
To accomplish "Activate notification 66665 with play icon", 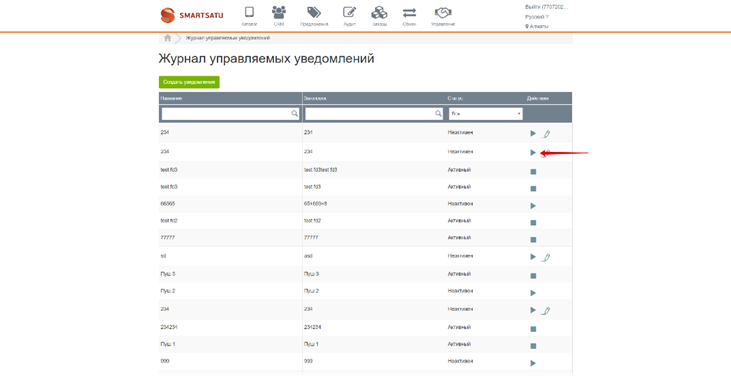I will 533,205.
